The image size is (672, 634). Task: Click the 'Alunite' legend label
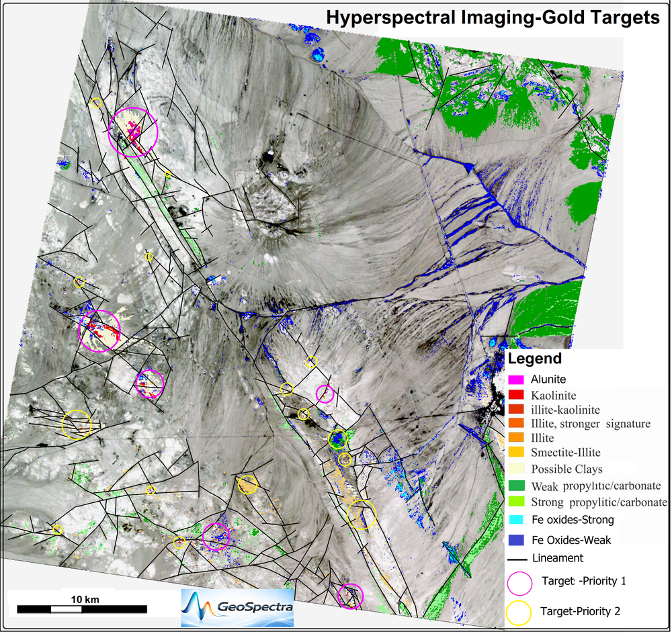[548, 379]
